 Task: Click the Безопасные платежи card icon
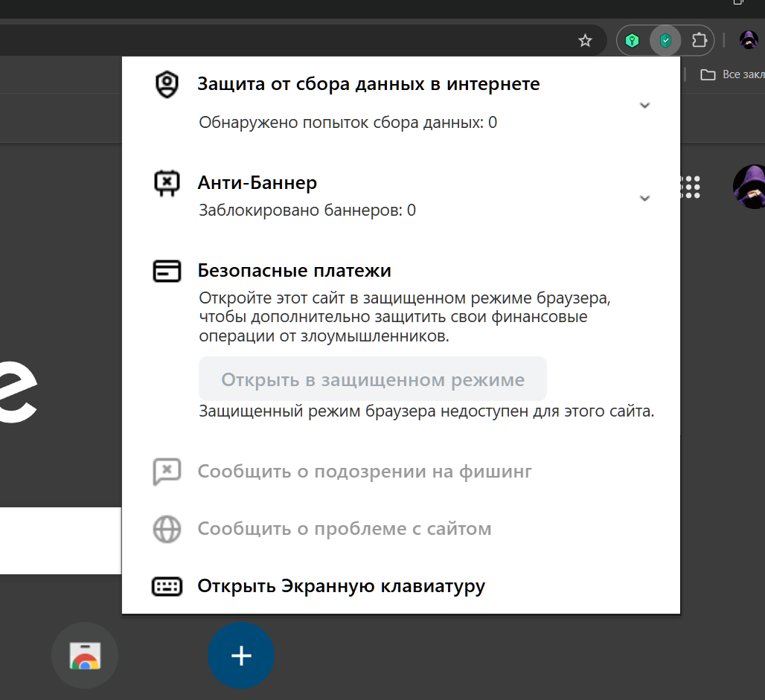pos(167,272)
